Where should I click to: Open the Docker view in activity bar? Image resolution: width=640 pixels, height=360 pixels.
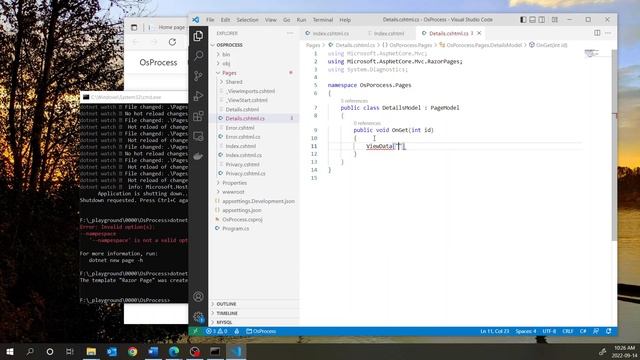coord(198,156)
